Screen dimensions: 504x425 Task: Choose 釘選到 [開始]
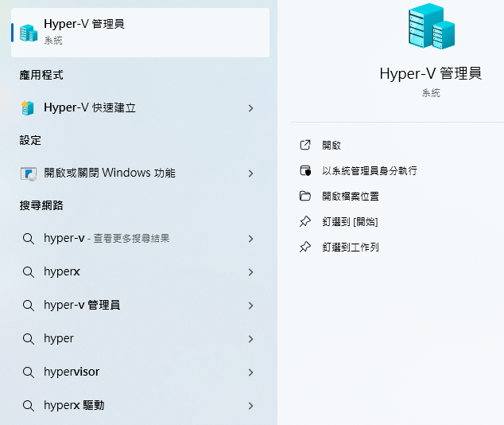click(x=350, y=222)
